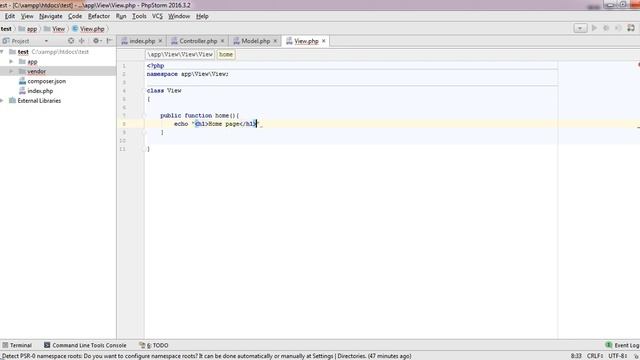
Task: Switch to the index.php editor tab
Action: tap(142, 41)
